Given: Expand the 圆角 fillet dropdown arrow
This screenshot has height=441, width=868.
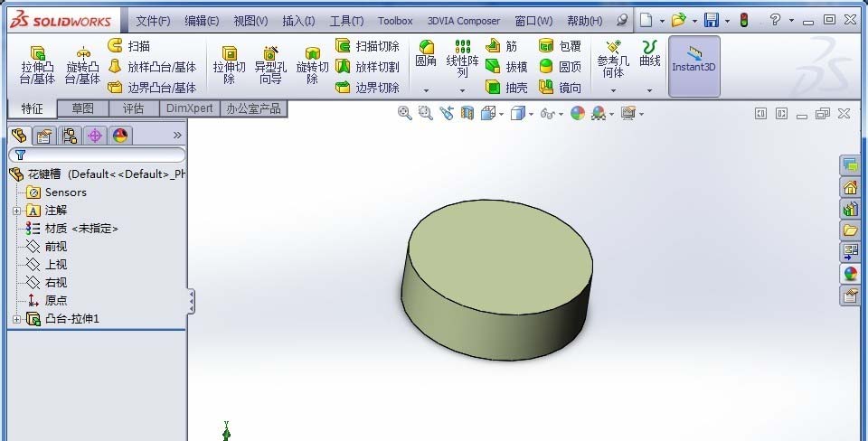Looking at the screenshot, I should point(426,90).
